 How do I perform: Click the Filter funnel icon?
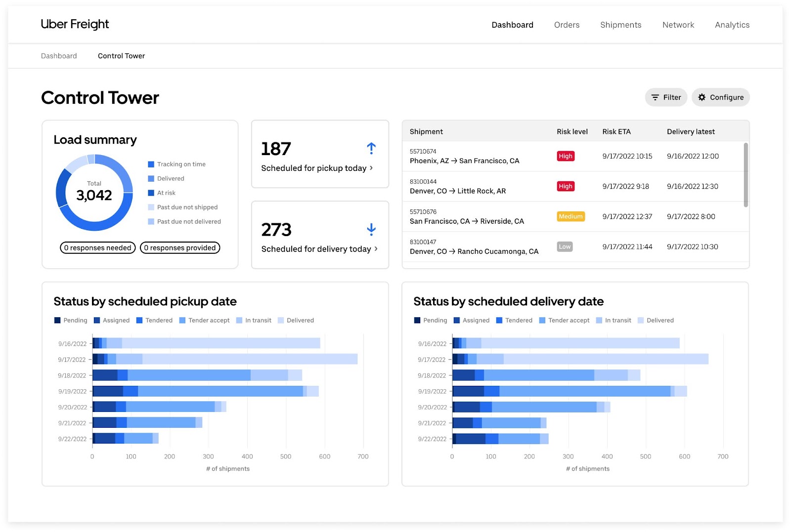[656, 97]
